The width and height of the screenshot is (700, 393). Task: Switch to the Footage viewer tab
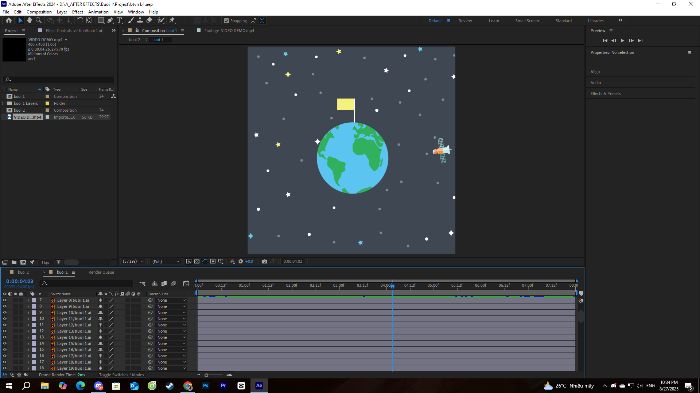229,30
